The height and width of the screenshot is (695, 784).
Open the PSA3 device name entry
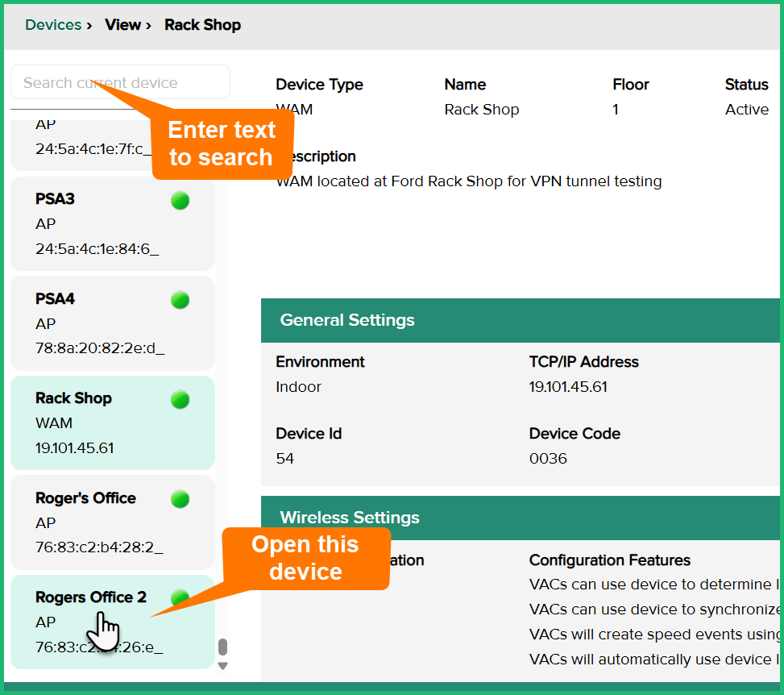pyautogui.click(x=55, y=199)
